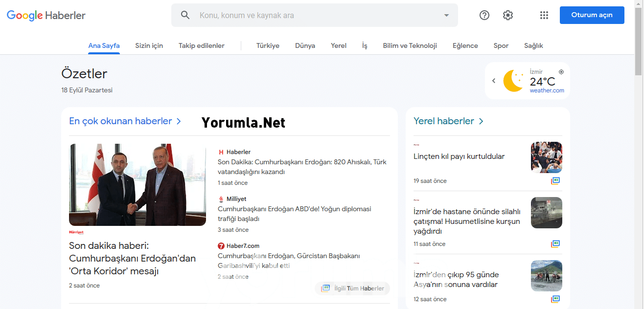Open the Erdoğan ABD'de headline

click(295, 214)
